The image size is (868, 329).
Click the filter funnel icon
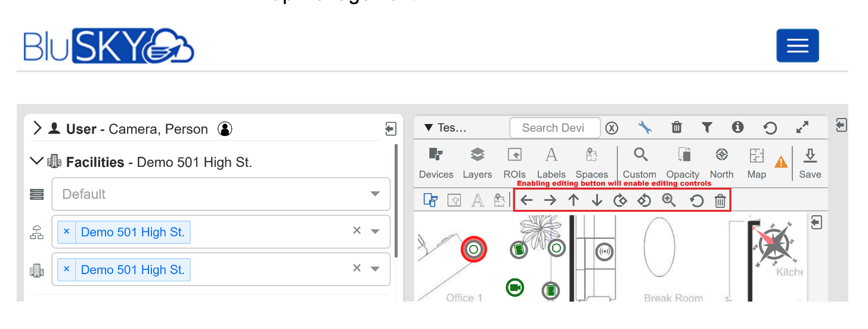pos(706,128)
